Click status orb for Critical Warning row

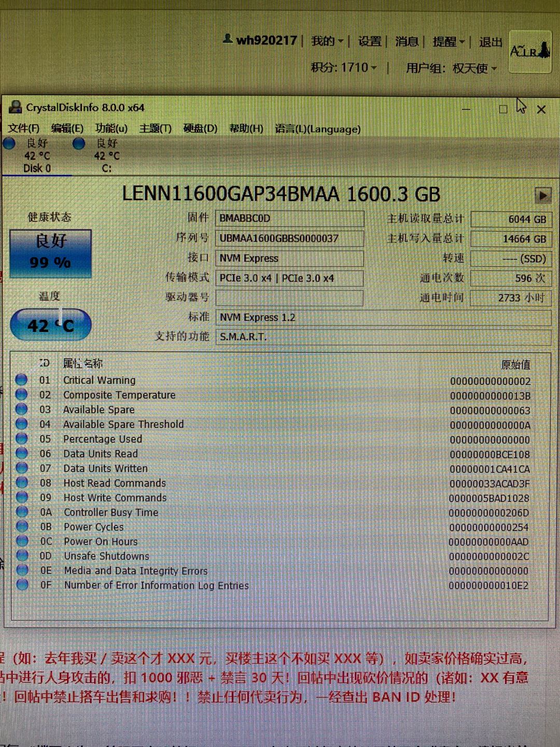click(21, 380)
